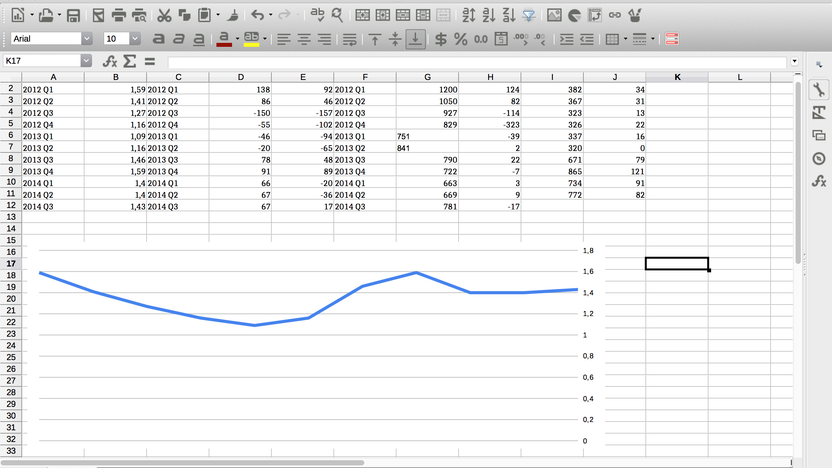Screen dimensions: 832x468
Task: Format cell as percent
Action: tap(461, 39)
